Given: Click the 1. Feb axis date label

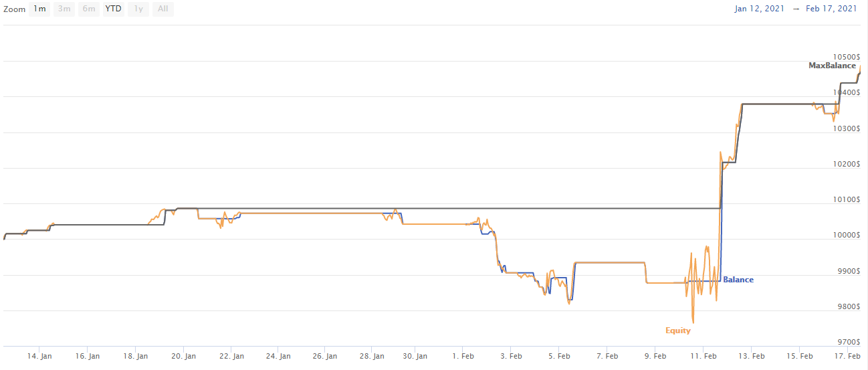Looking at the screenshot, I should (464, 356).
